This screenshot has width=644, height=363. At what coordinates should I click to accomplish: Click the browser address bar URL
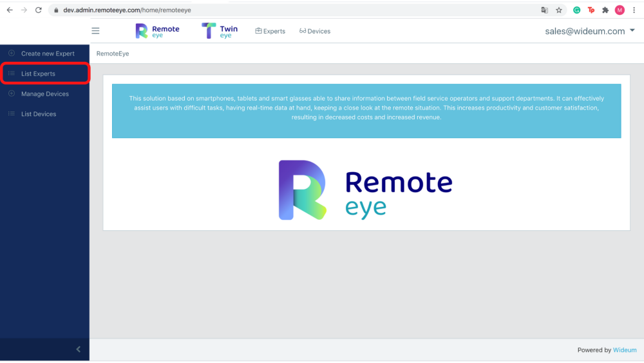pyautogui.click(x=127, y=10)
